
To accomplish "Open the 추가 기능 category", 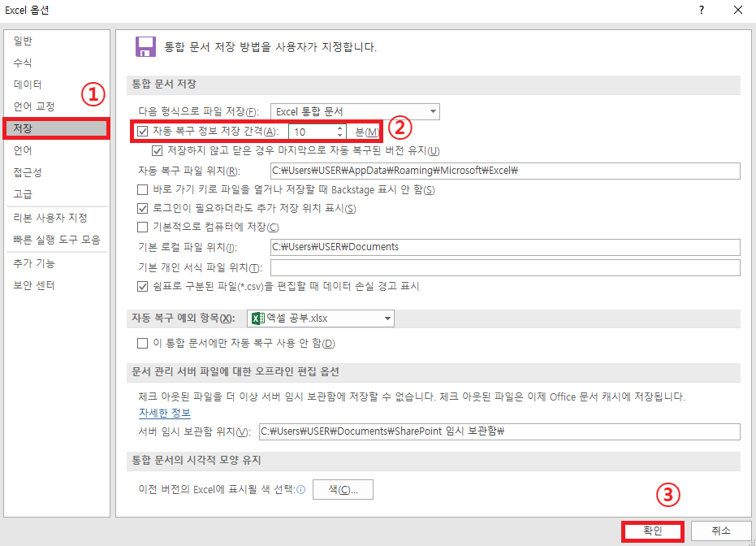I will click(56, 263).
